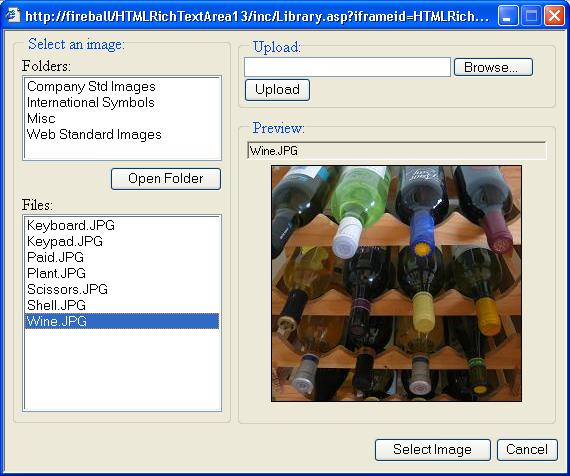Image resolution: width=570 pixels, height=476 pixels.
Task: Close the image library window
Action: pyautogui.click(x=554, y=16)
